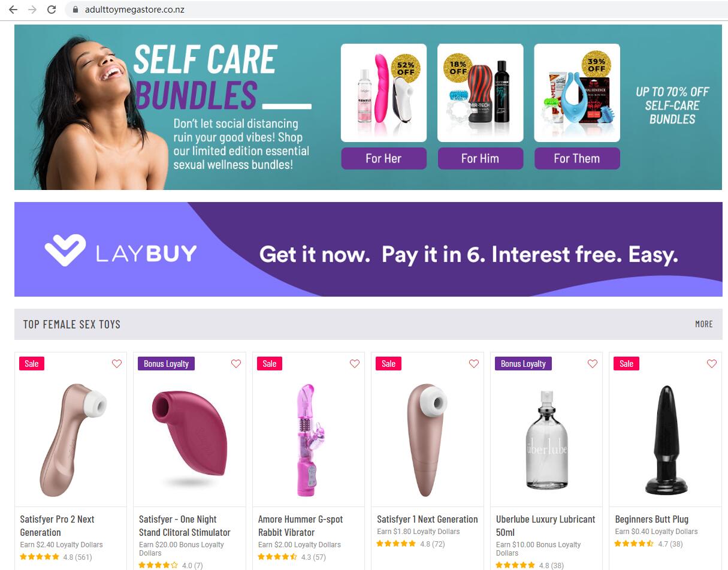Wishlist heart on Satisfyer Pro 2 card
The width and height of the screenshot is (728, 570).
tap(117, 364)
